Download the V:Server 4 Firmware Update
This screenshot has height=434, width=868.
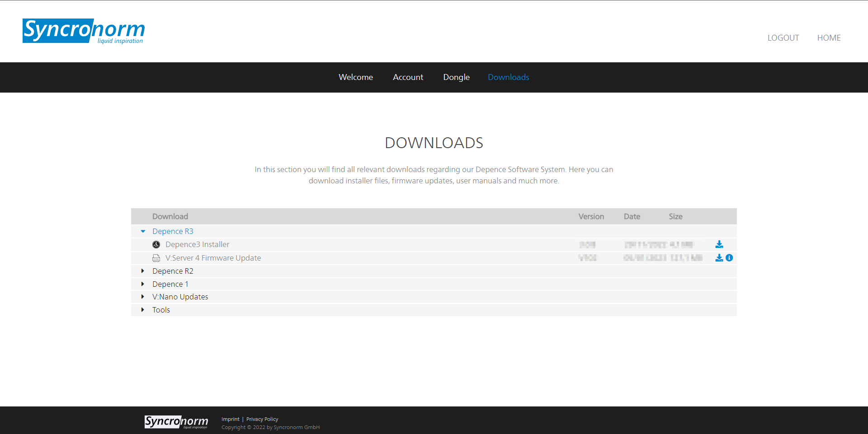click(719, 258)
